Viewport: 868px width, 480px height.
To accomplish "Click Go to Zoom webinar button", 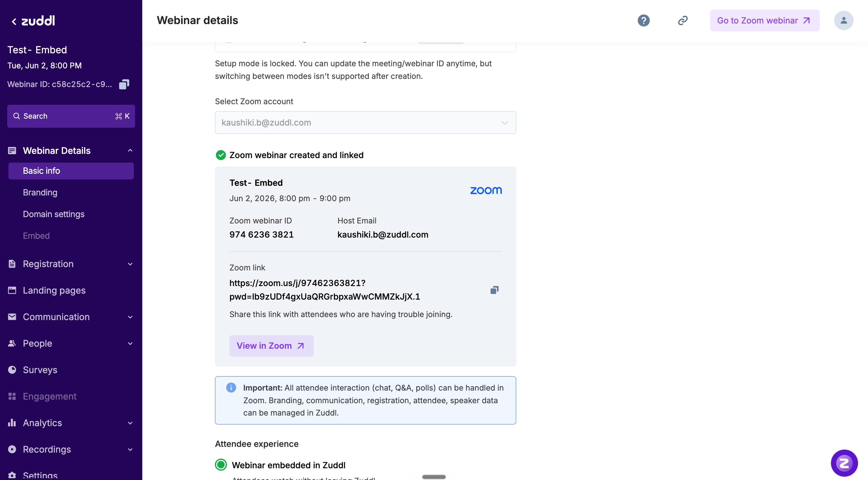I will click(765, 20).
